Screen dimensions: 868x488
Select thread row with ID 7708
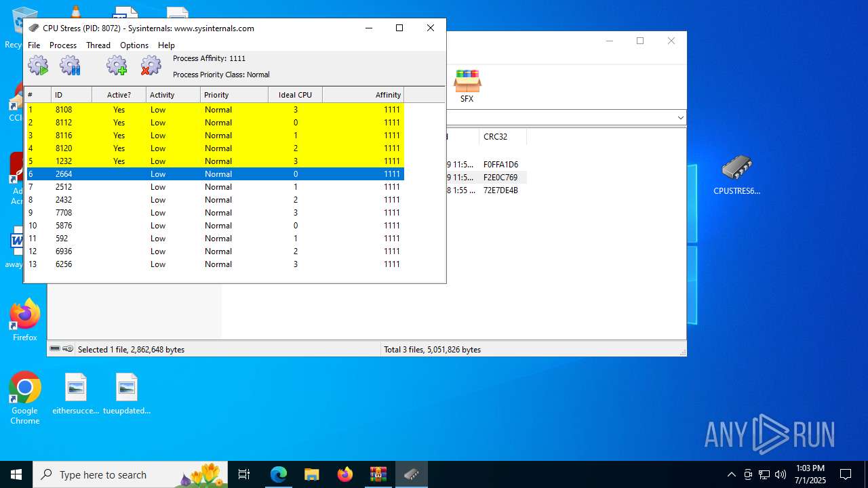coord(214,212)
